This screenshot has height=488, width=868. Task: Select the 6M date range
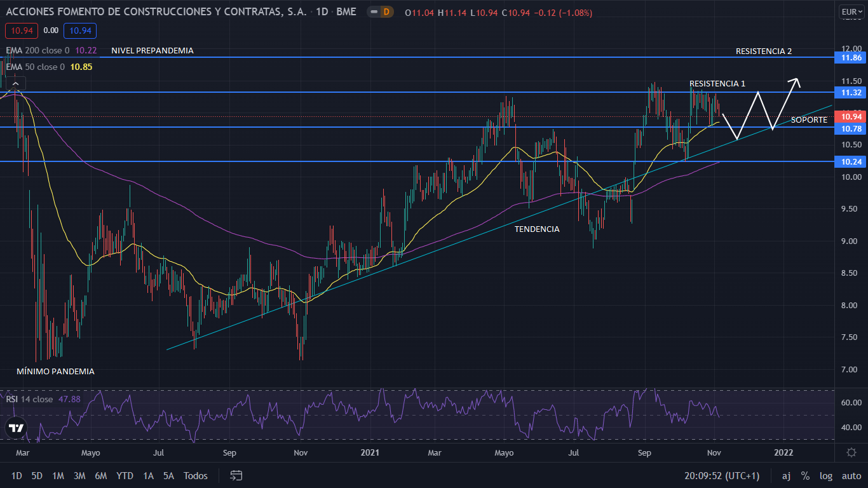tap(100, 475)
